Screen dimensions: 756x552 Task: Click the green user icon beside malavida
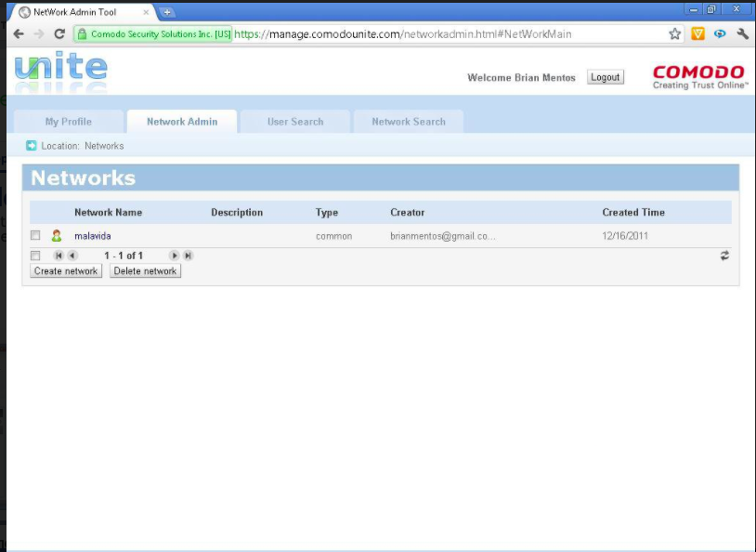pos(57,235)
